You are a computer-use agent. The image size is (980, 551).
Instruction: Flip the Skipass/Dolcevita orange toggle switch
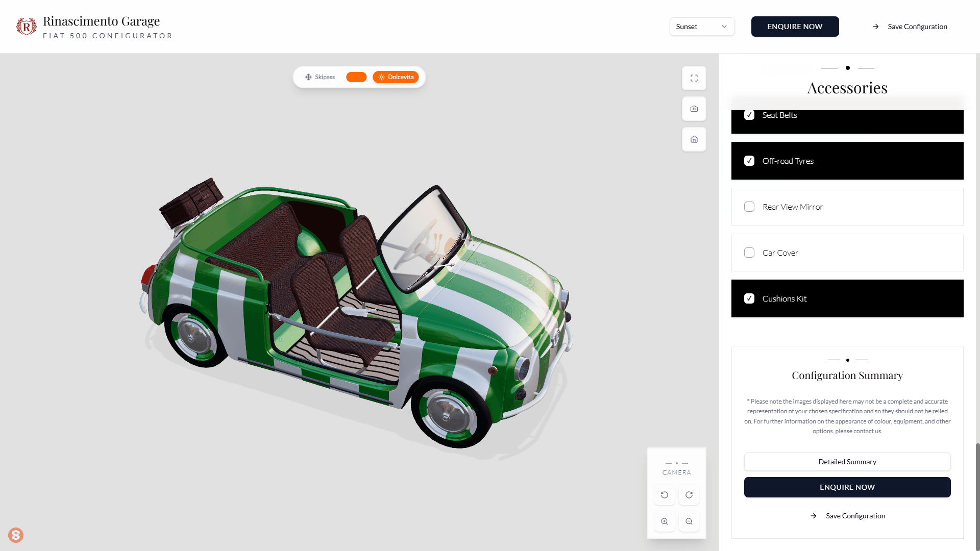click(x=356, y=77)
